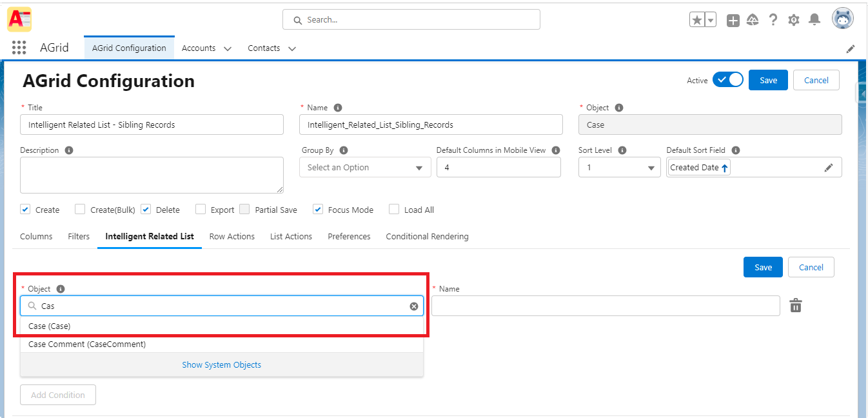
Task: Expand the favorites list dropdown arrow
Action: (711, 20)
